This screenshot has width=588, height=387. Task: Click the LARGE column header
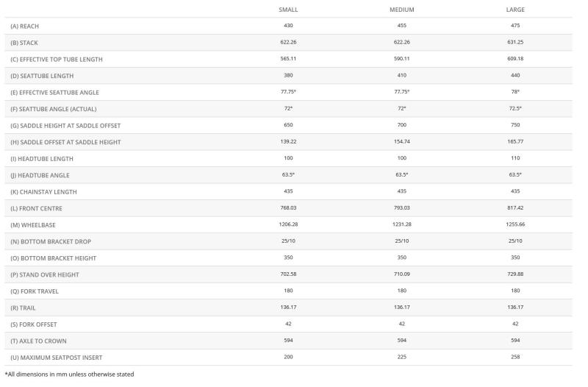pyautogui.click(x=515, y=10)
